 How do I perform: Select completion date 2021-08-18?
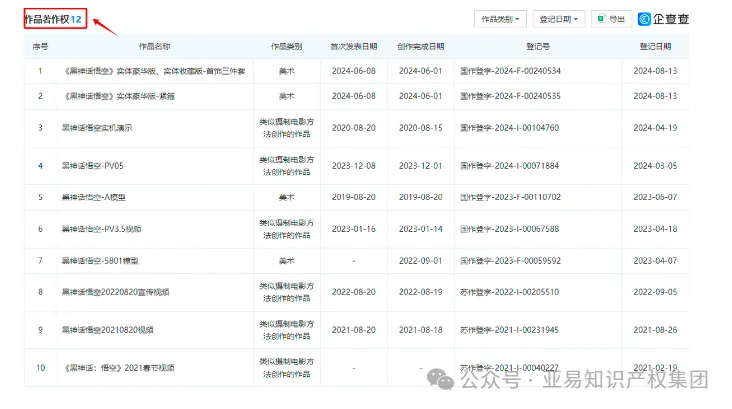[420, 330]
